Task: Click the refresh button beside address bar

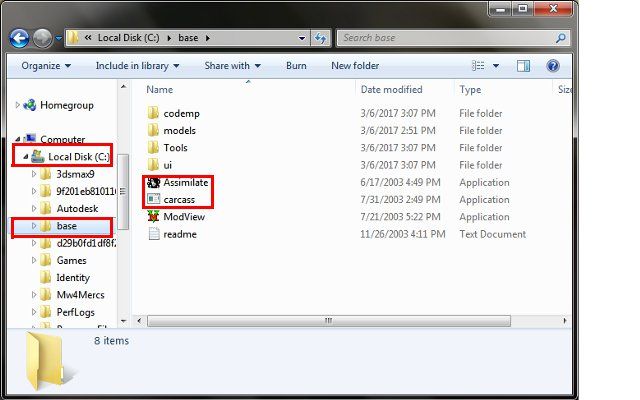Action: [321, 38]
